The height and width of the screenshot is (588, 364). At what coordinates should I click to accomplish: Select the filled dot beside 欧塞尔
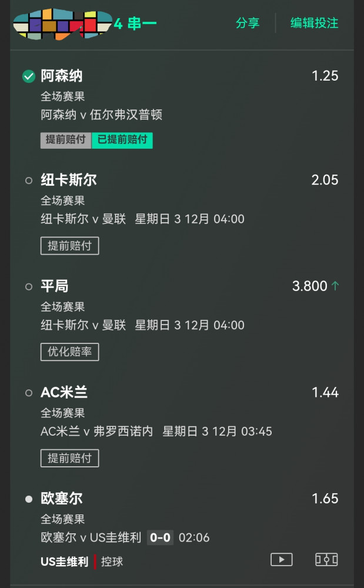[29, 499]
